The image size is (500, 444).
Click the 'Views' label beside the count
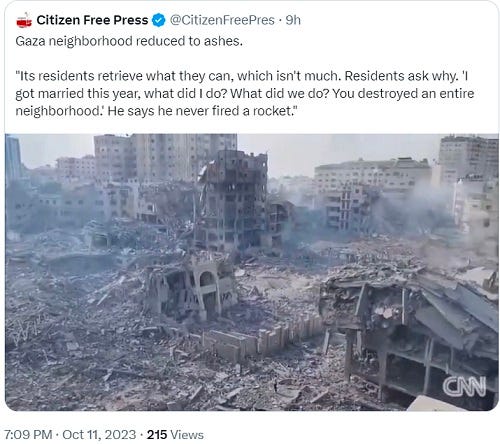187,435
